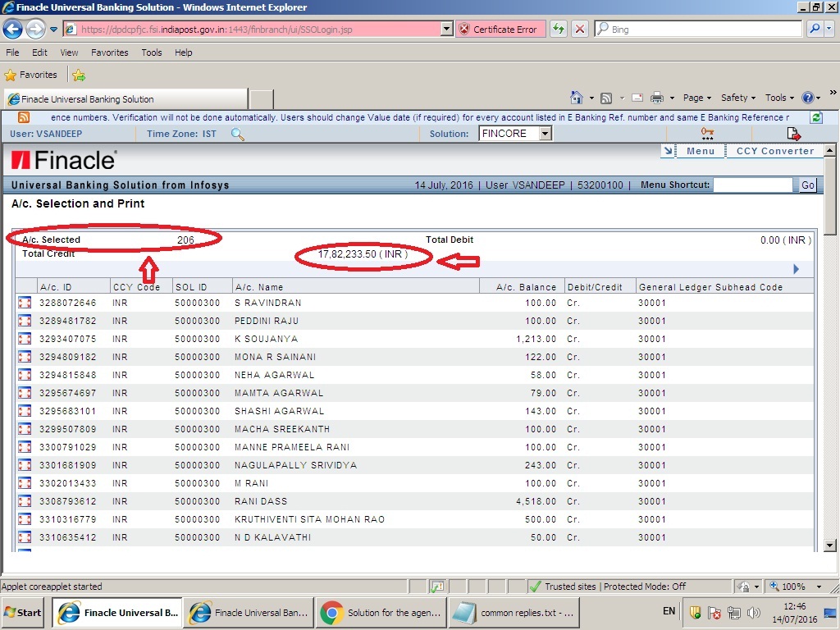Open the Tools dropdown in command bar
The image size is (840, 630).
point(779,98)
